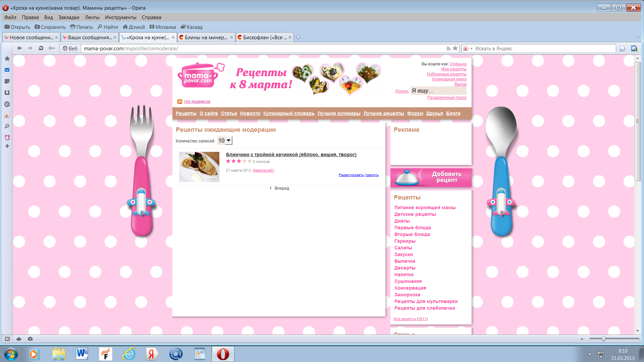
Task: Open the Закладки menu
Action: click(x=68, y=17)
